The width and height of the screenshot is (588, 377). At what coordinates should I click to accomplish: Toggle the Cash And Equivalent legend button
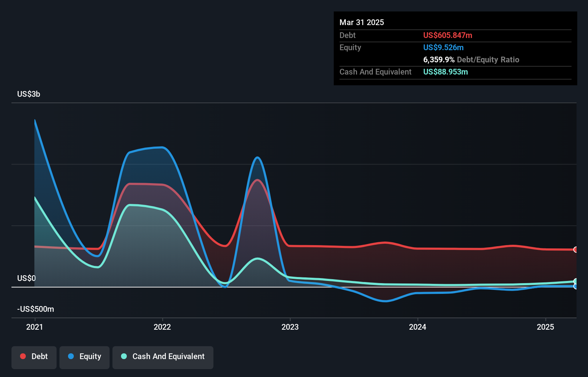tap(163, 357)
